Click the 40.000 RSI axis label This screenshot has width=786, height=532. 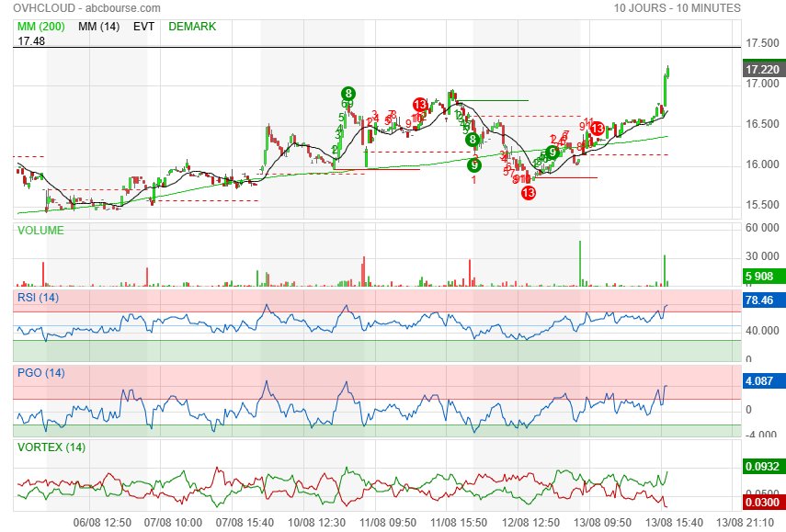click(x=762, y=331)
